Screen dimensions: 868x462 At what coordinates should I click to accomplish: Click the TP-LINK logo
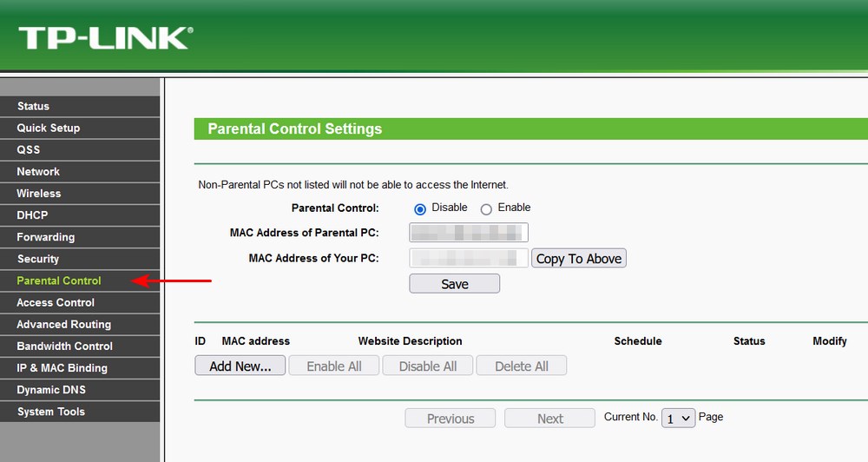pos(106,38)
